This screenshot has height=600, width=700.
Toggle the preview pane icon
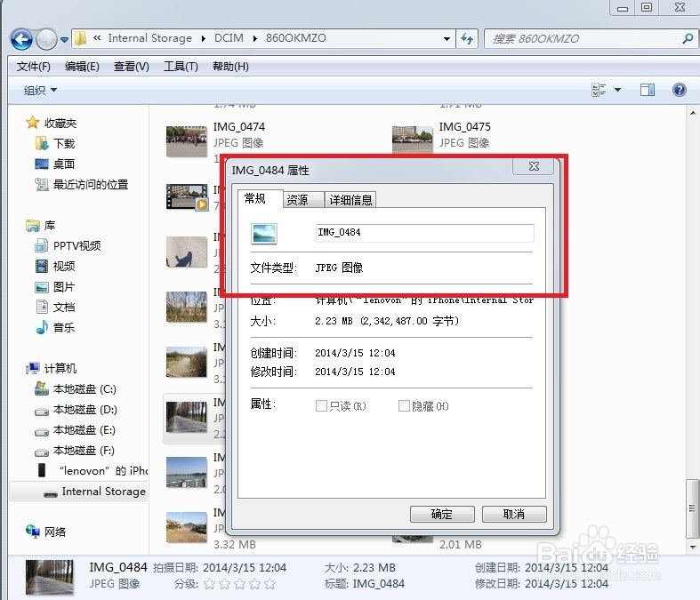click(648, 90)
